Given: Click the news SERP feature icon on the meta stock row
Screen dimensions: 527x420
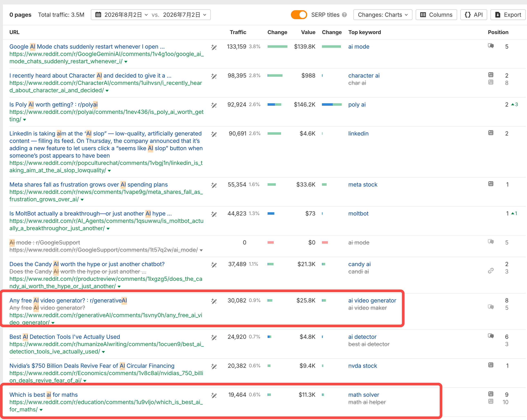Looking at the screenshot, I should coord(491,184).
